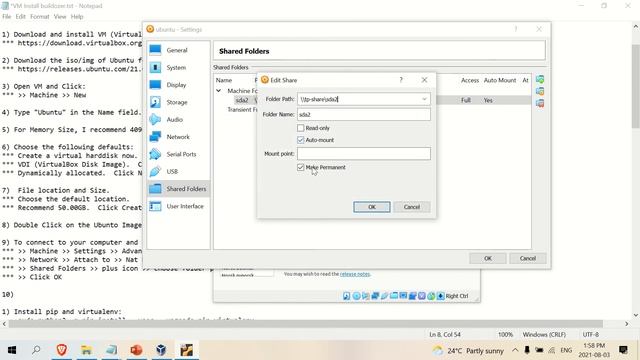The width and height of the screenshot is (640, 360).
Task: Open the Notepad Format menu
Action: 40,17
